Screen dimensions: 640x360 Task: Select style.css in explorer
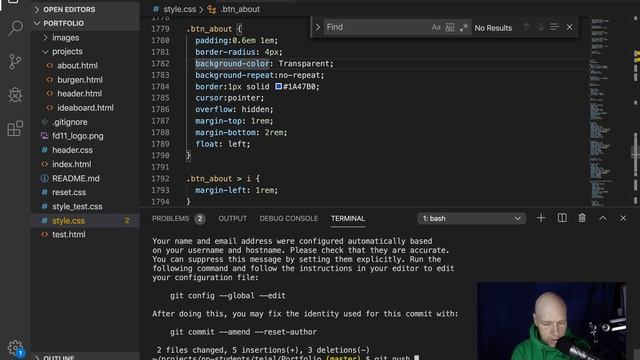[85, 220]
